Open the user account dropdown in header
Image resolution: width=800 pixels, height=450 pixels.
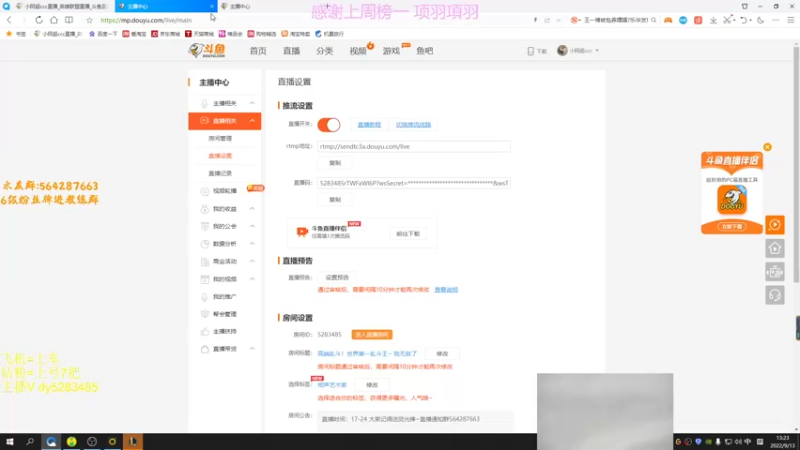tap(578, 51)
